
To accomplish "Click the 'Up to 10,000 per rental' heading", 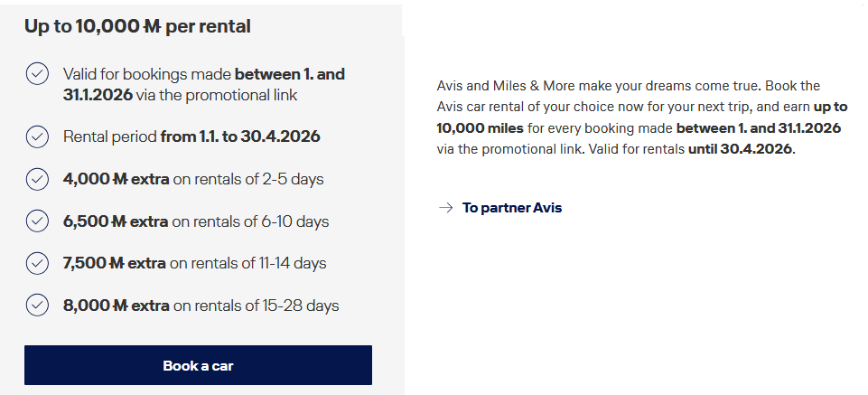I will [x=137, y=26].
